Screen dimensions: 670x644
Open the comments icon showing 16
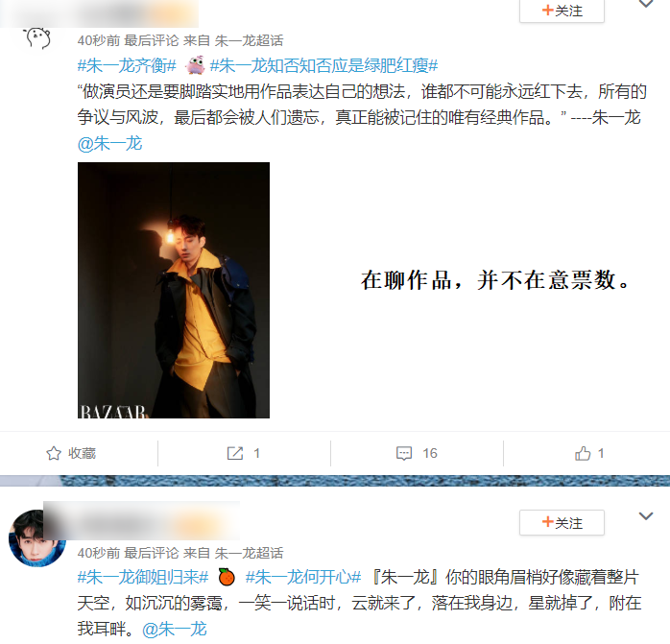coord(404,453)
